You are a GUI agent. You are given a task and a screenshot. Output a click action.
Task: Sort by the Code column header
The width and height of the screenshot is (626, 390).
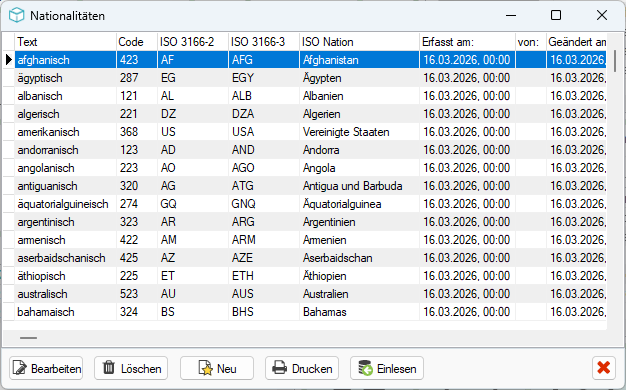137,42
